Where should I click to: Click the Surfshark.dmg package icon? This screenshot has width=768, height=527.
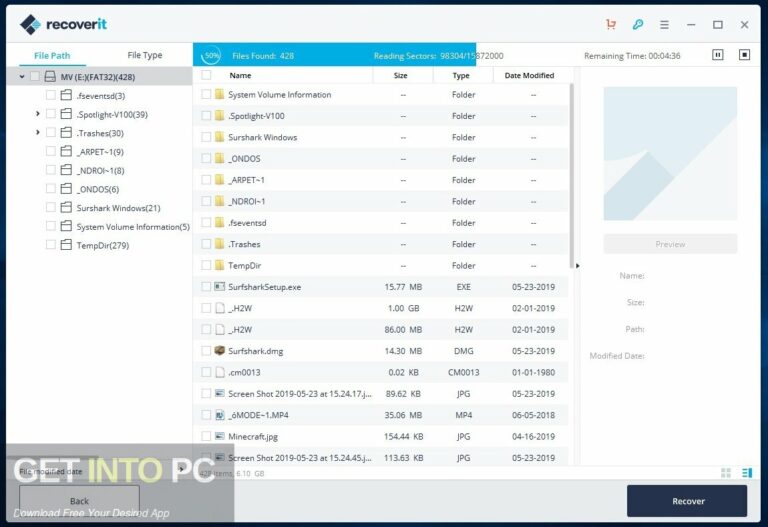[220, 351]
